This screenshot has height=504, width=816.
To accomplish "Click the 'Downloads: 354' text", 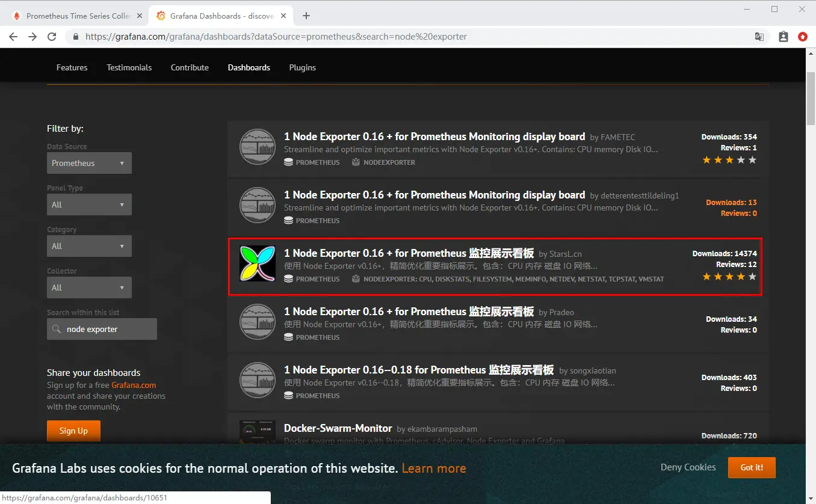I will pos(729,137).
